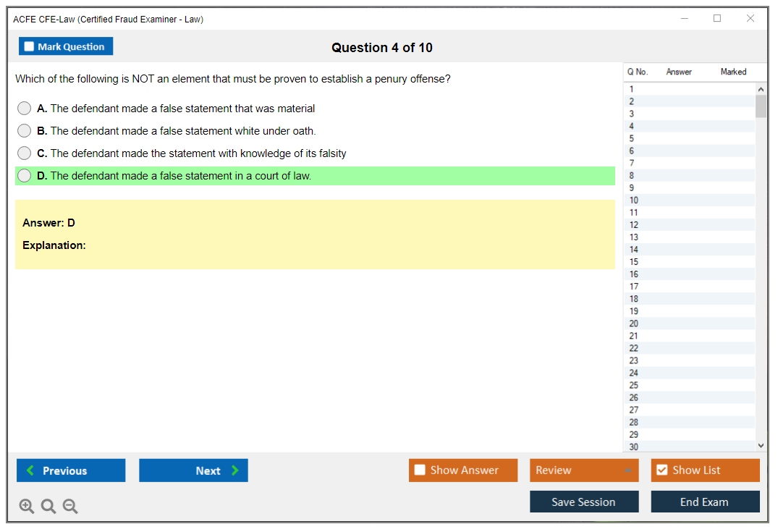Click the green left arrow on Previous

[30, 470]
